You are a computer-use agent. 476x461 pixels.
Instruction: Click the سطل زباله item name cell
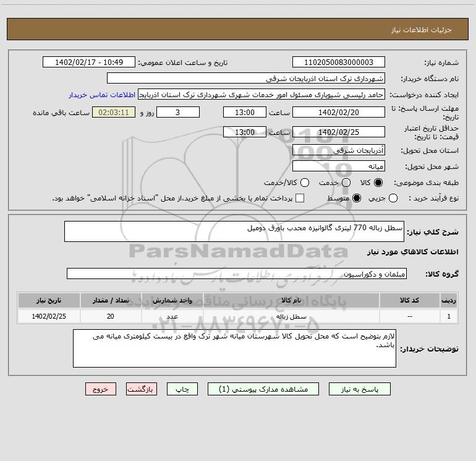(291, 316)
